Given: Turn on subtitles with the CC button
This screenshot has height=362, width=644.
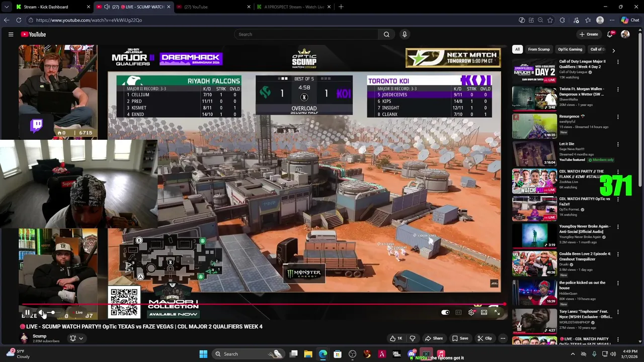Looking at the screenshot, I should [458, 312].
